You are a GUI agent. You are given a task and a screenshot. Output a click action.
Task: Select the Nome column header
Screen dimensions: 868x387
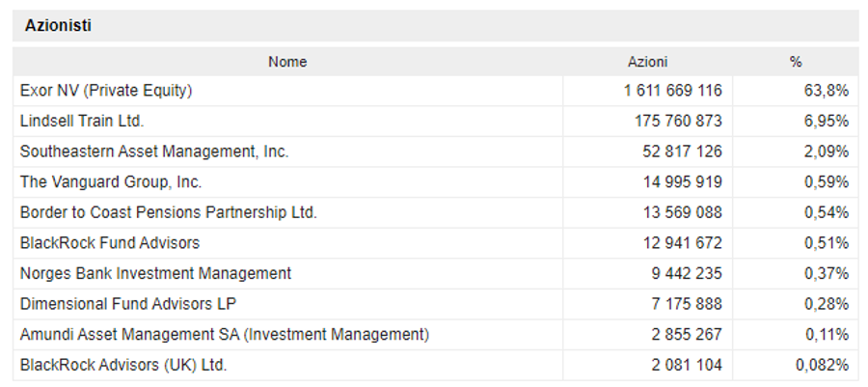[287, 62]
